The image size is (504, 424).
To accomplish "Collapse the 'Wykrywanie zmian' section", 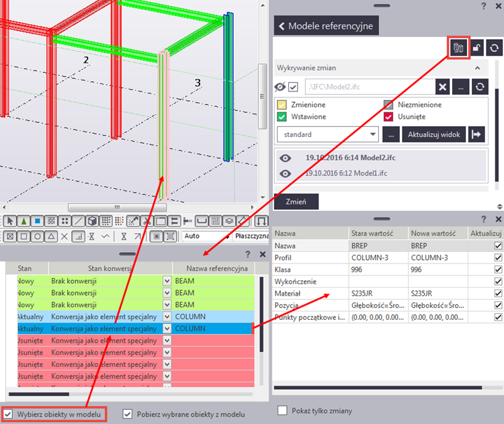I will pos(478,69).
